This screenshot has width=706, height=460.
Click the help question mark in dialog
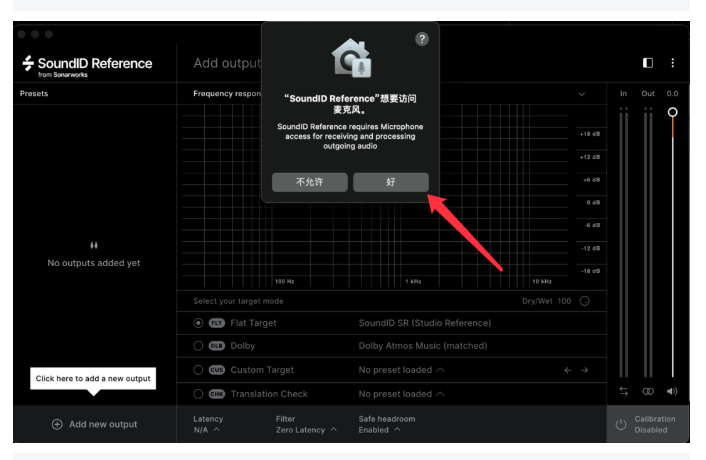tap(421, 38)
